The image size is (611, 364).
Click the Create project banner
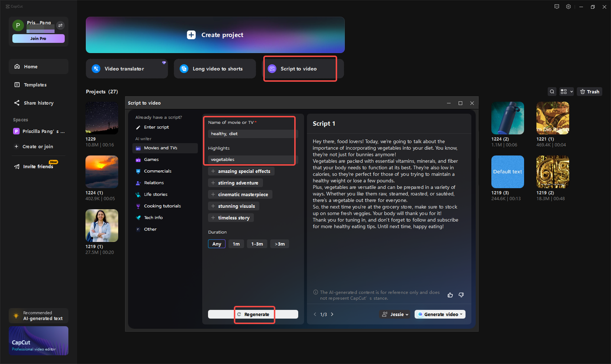[215, 35]
